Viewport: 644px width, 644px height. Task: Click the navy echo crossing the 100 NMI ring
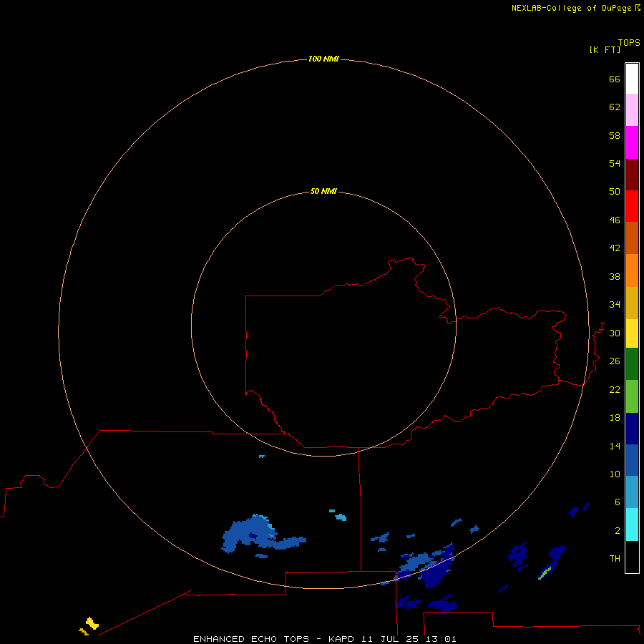click(436, 570)
